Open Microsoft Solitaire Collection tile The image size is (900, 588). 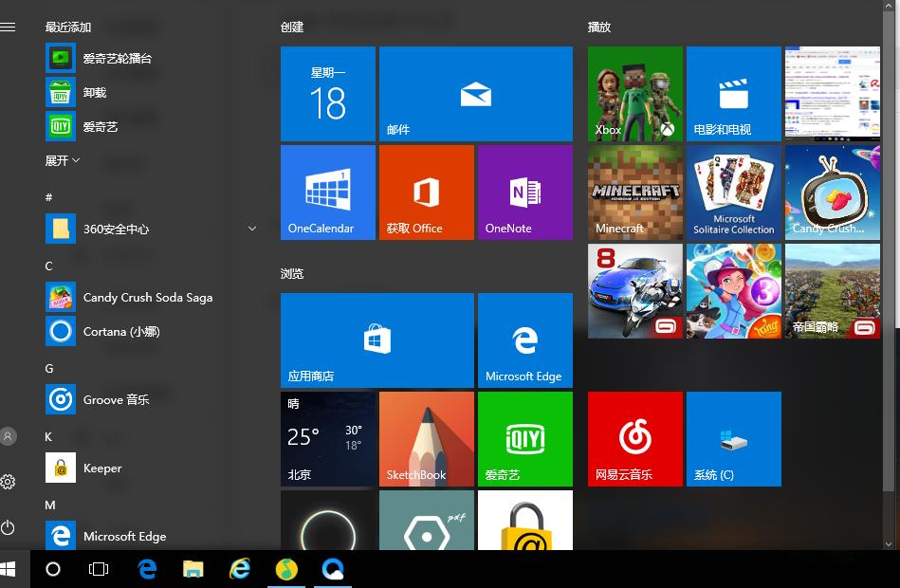tap(733, 193)
